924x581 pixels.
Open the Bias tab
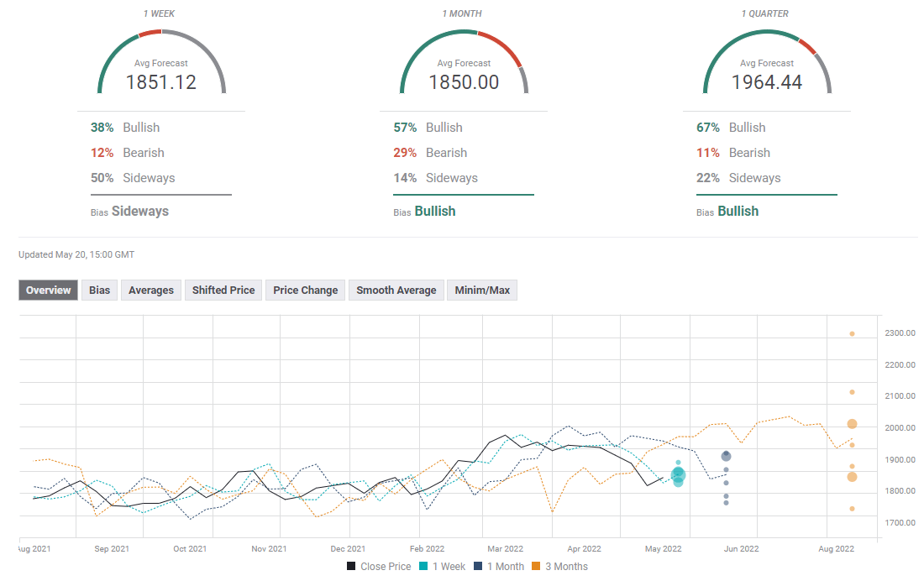point(99,290)
